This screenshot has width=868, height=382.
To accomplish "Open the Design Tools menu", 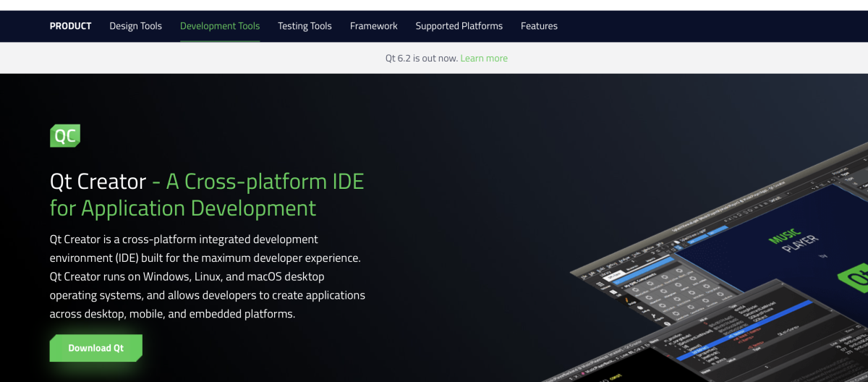I will tap(135, 26).
